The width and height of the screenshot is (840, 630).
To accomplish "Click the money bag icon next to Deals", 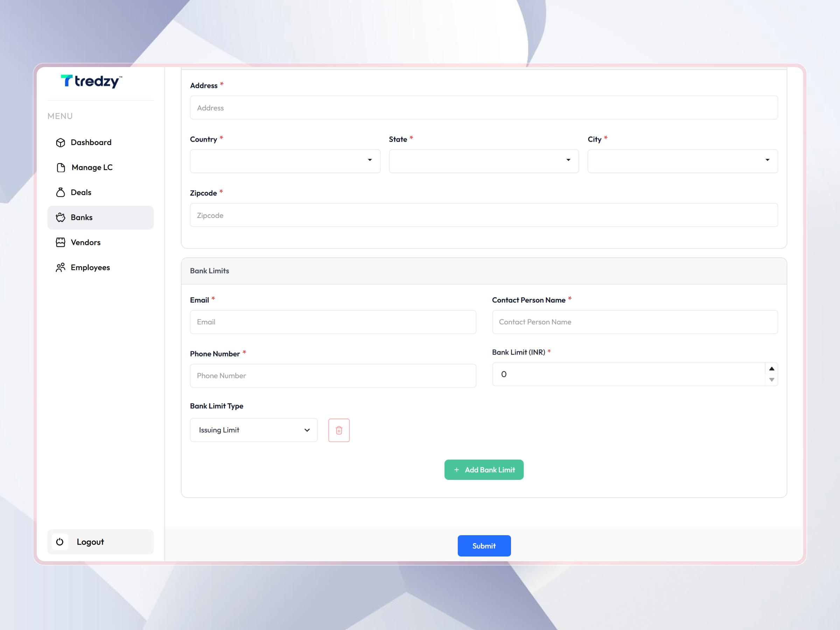I will (x=61, y=192).
